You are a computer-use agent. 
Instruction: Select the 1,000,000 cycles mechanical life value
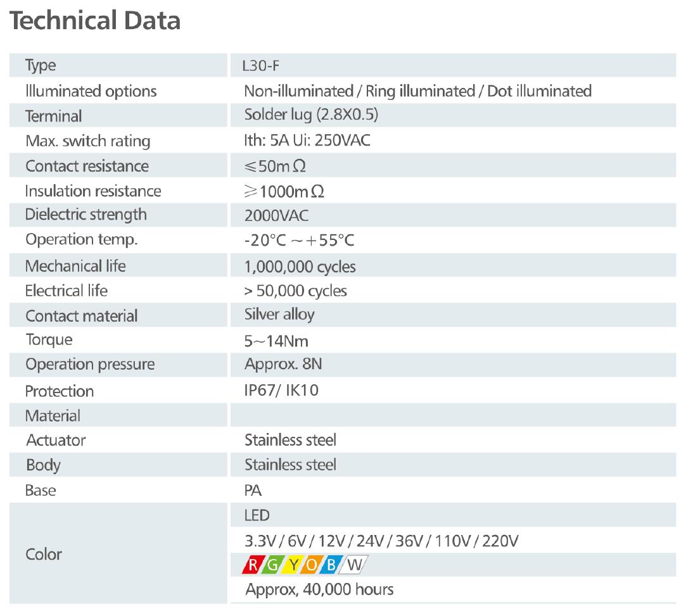click(300, 267)
